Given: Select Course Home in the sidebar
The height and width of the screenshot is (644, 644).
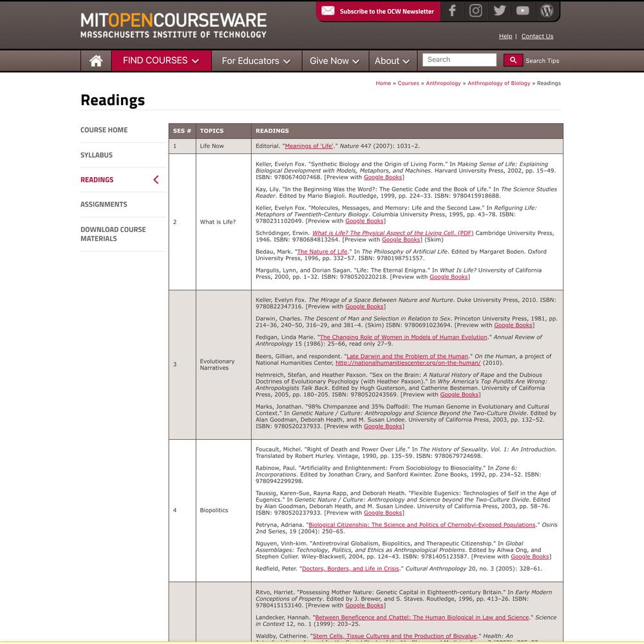Looking at the screenshot, I should pos(104,130).
